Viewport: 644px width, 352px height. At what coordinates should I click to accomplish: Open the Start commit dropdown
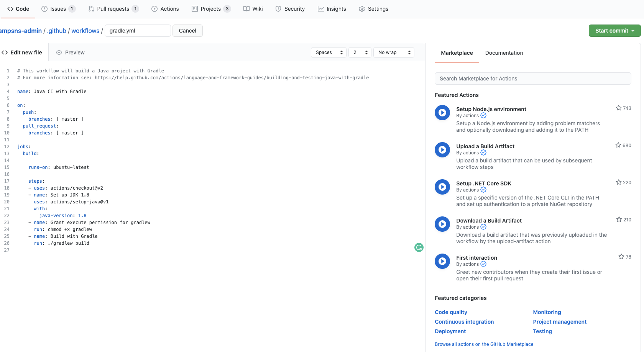[x=614, y=31]
